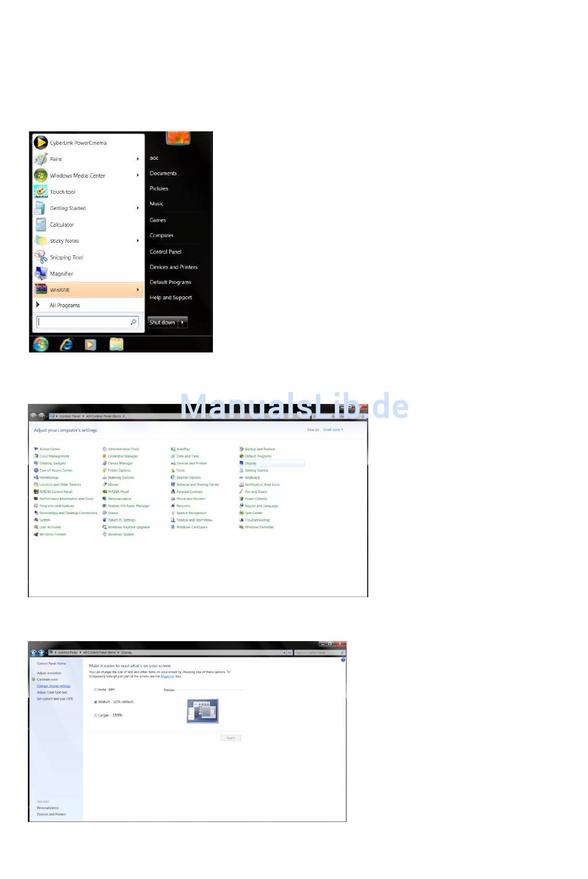Expand WinRAR submenu arrow
Viewport: 588px width, 879px height.
(137, 290)
